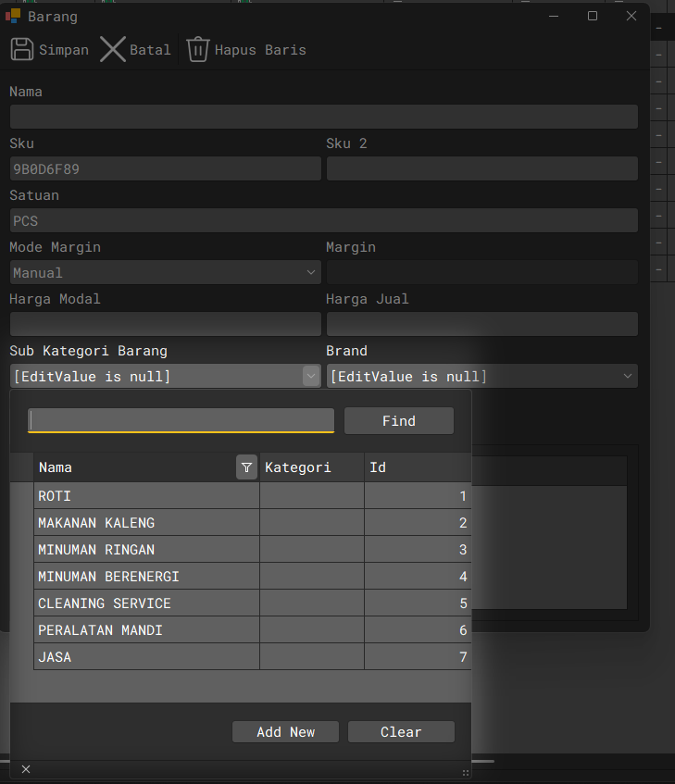The image size is (675, 784).
Task: Click the Nama text field
Action: (323, 117)
